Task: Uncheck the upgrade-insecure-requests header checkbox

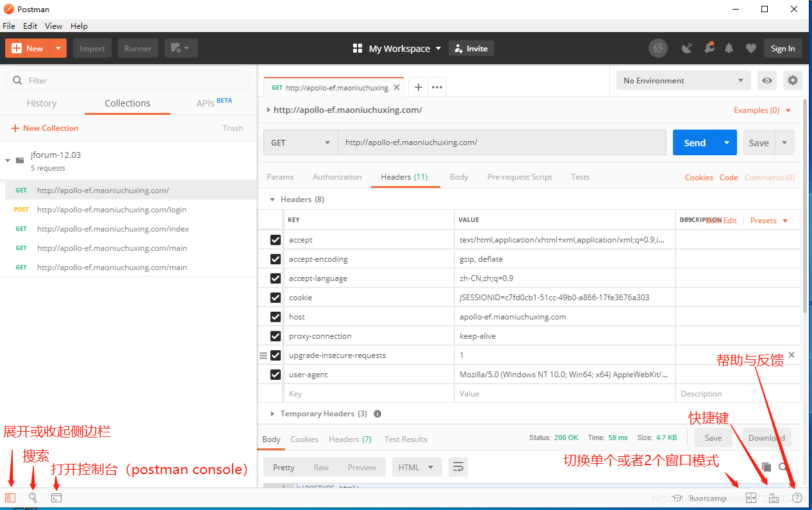Action: coord(276,355)
